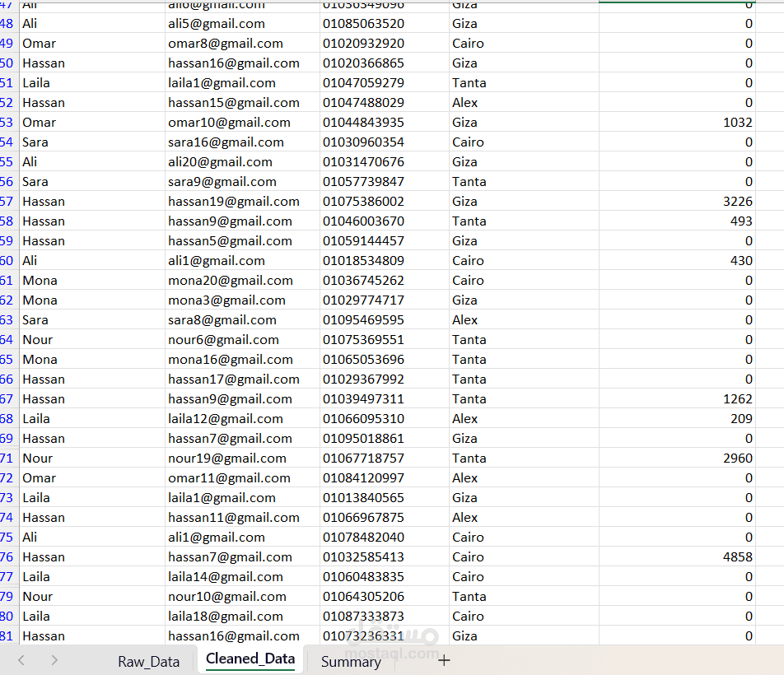
Task: Select laila18@gmail.com cell
Action: click(x=242, y=617)
